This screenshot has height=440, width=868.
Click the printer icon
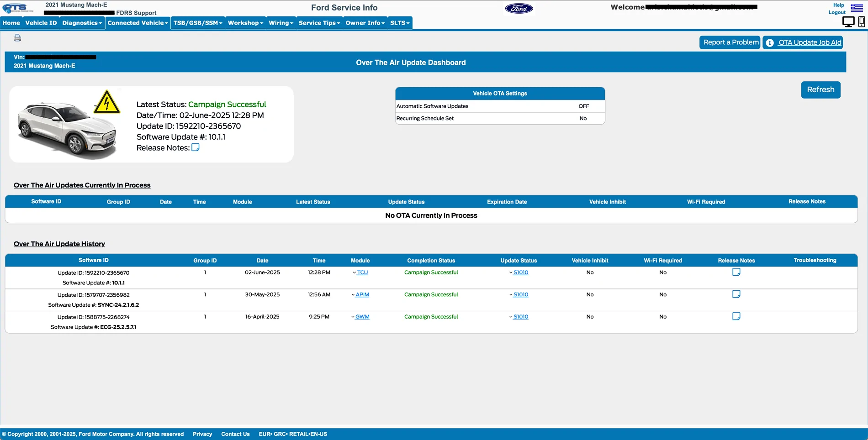[17, 38]
